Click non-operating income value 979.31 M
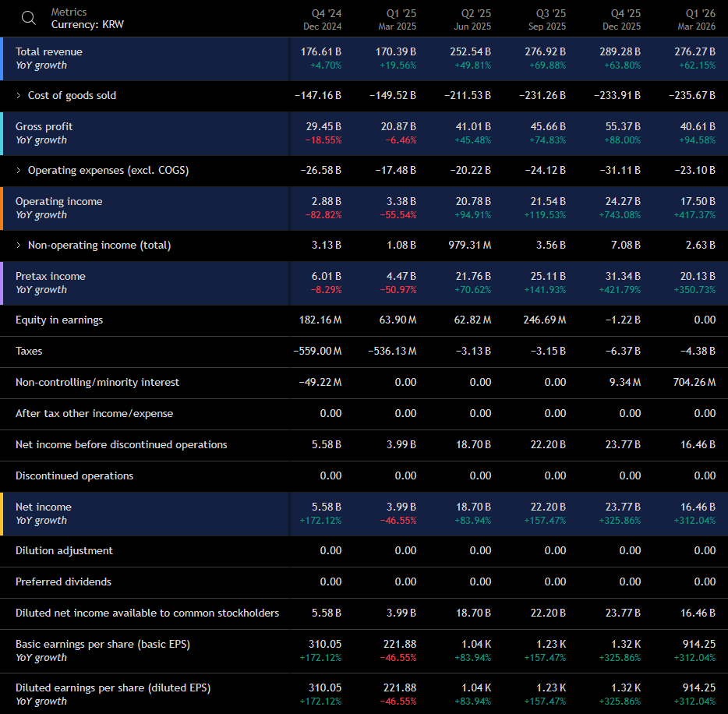The width and height of the screenshot is (728, 714). pos(470,245)
